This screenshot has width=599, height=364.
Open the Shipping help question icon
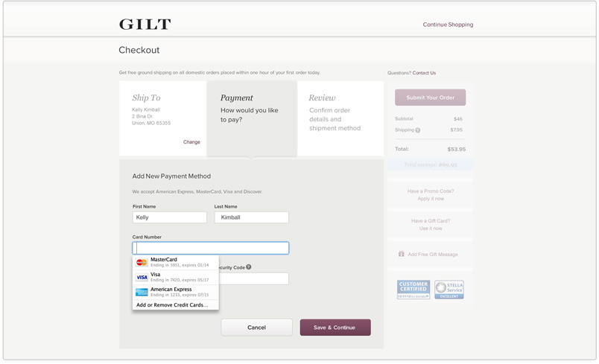pyautogui.click(x=418, y=130)
